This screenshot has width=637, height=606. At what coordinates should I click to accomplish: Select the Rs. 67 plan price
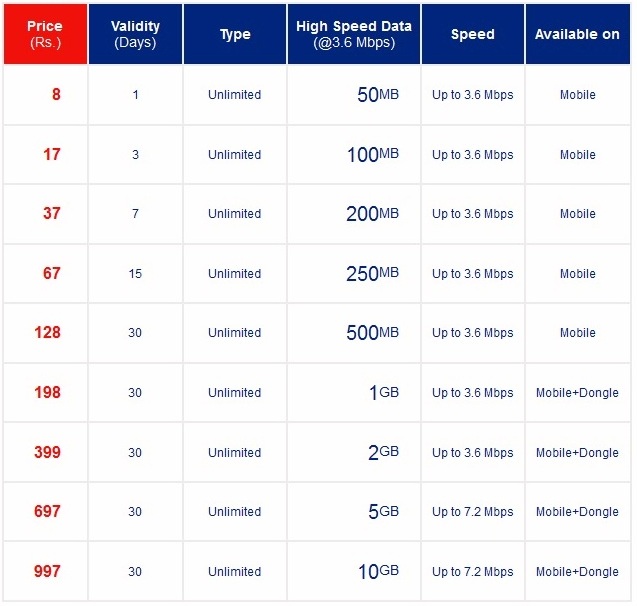point(52,273)
